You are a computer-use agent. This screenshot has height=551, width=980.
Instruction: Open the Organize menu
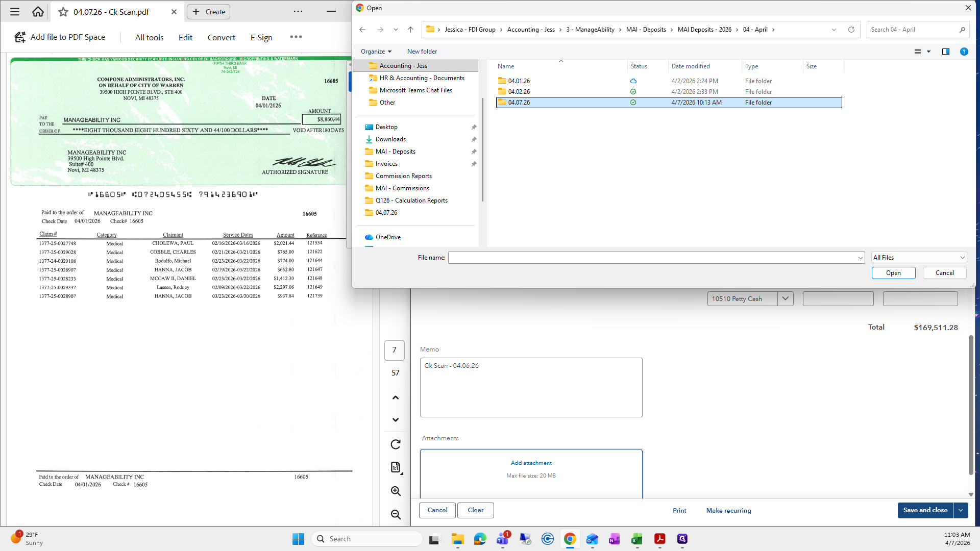point(376,52)
